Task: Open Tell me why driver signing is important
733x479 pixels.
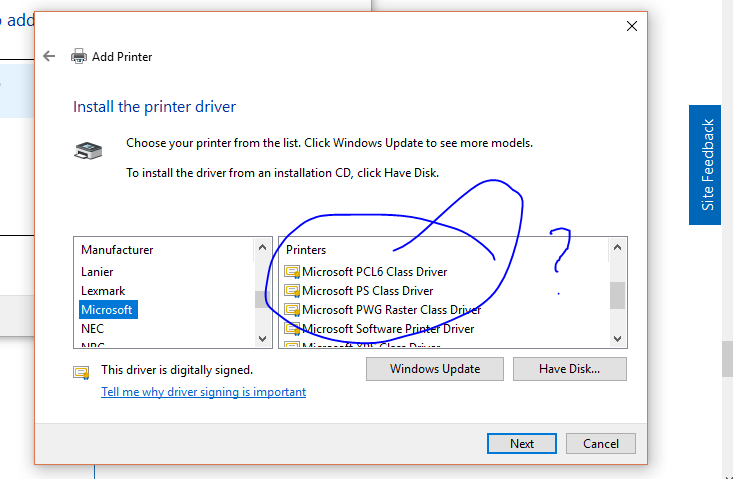Action: pos(203,392)
